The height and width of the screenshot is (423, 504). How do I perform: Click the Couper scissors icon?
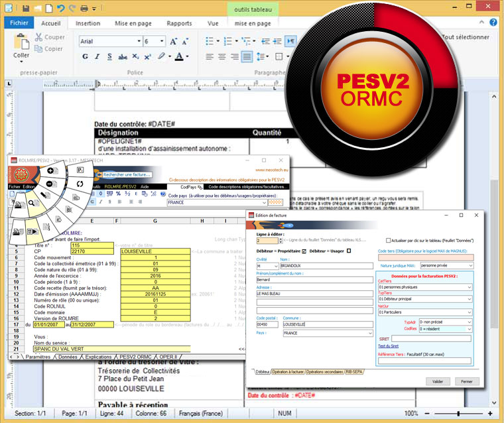[x=38, y=37]
